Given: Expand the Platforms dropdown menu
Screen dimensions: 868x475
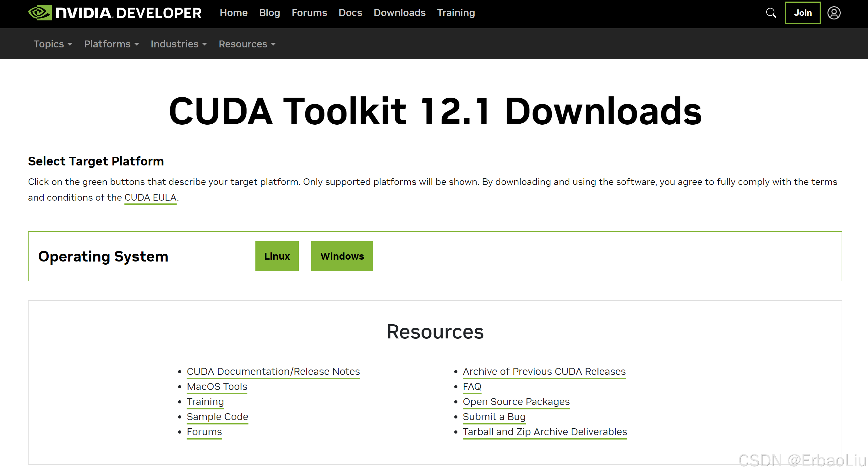Looking at the screenshot, I should pos(111,44).
